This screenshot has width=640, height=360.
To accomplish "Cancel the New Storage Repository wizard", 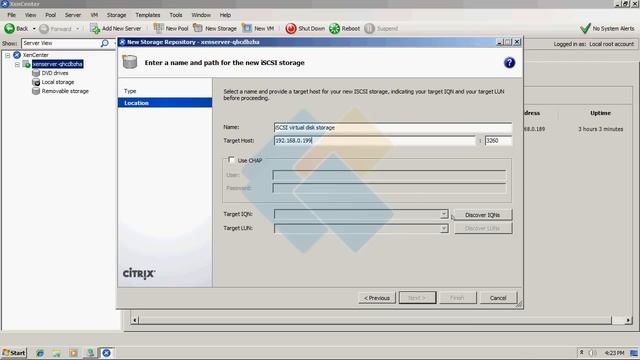I will click(498, 298).
